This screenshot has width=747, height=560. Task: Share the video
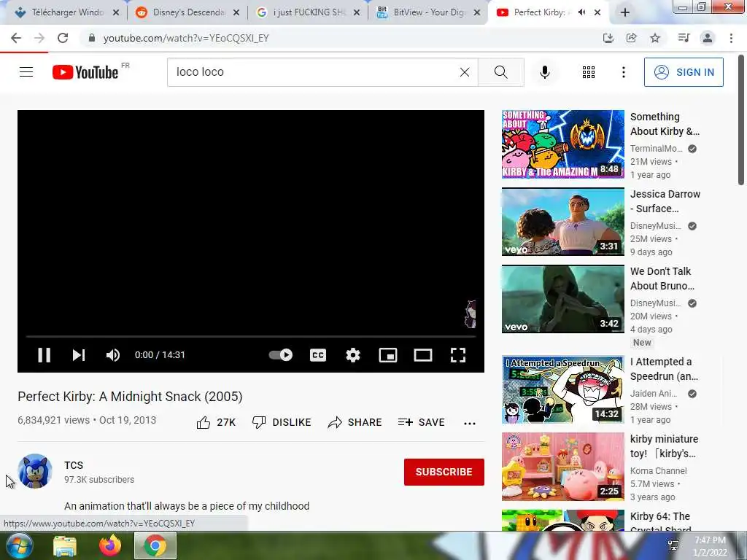pyautogui.click(x=355, y=422)
